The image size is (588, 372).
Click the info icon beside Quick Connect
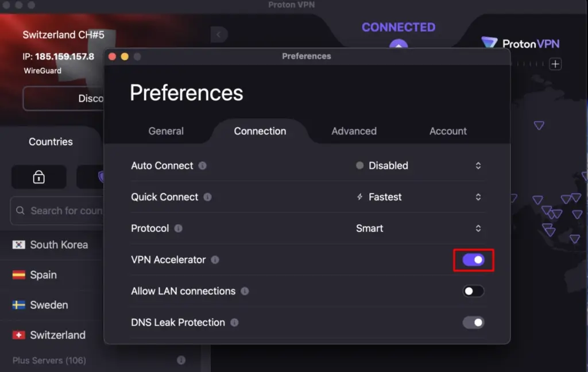click(x=207, y=197)
